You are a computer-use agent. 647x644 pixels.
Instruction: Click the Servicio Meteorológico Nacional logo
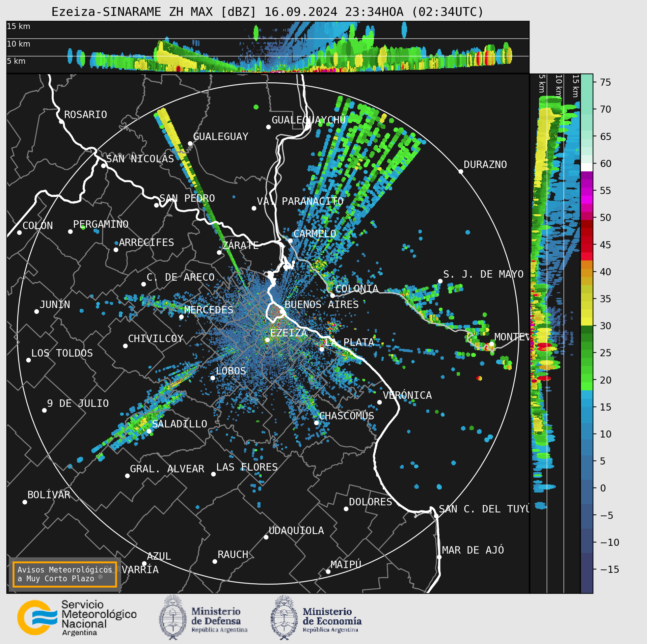pos(77,618)
